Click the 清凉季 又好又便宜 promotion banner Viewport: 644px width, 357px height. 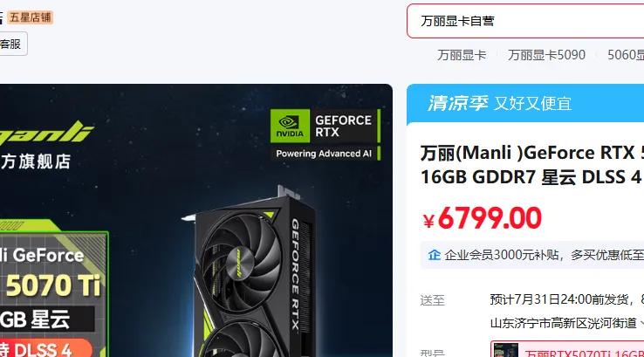pyautogui.click(x=525, y=104)
